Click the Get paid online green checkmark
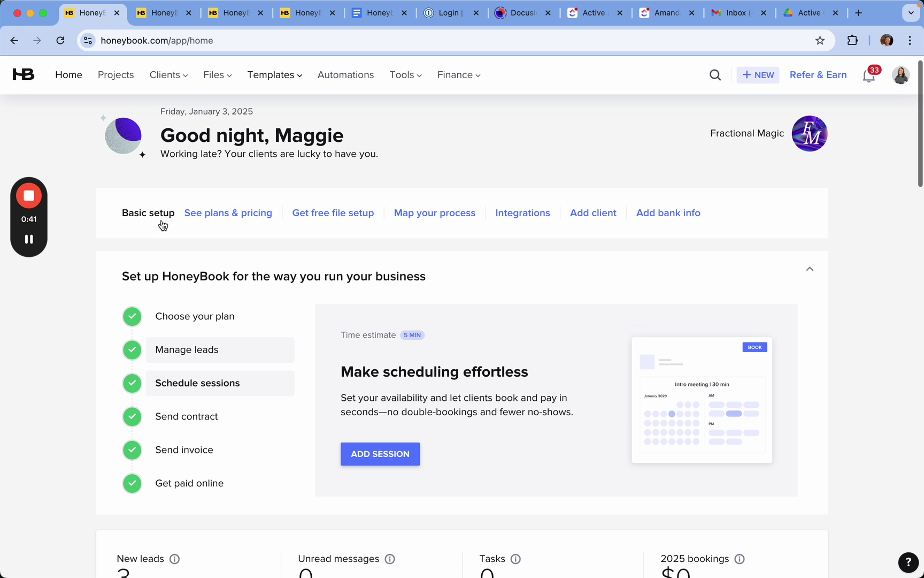The width and height of the screenshot is (924, 578). tap(132, 483)
